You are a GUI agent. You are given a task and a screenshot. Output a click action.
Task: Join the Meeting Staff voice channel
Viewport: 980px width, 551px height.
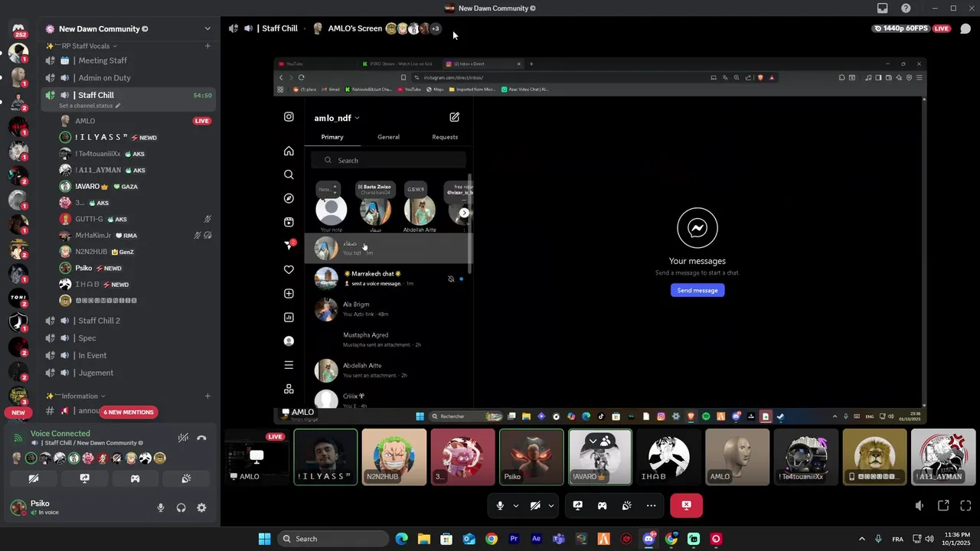pos(127,60)
